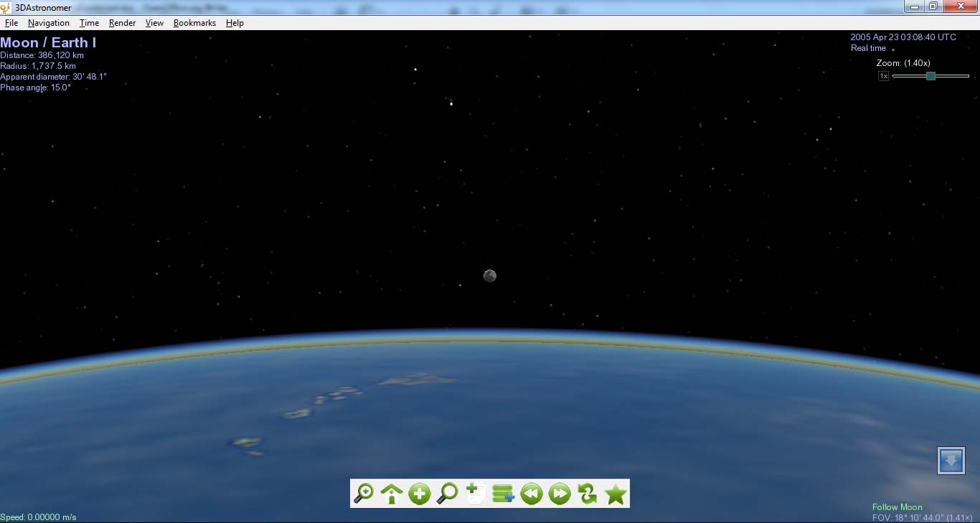Click the round green plus icon
The image size is (980, 523).
click(x=420, y=494)
